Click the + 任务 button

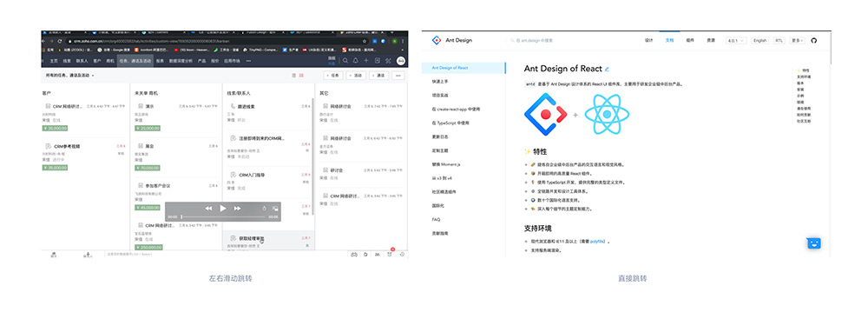tap(334, 76)
